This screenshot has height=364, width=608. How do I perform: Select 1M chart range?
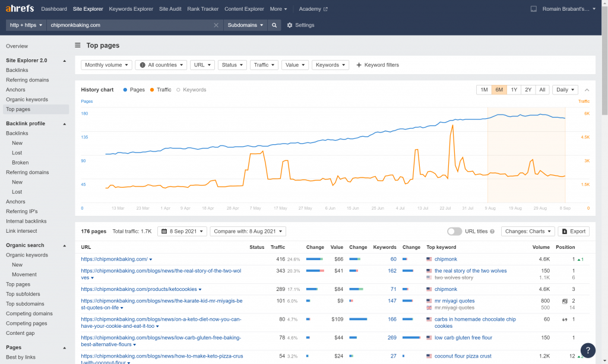pos(484,90)
